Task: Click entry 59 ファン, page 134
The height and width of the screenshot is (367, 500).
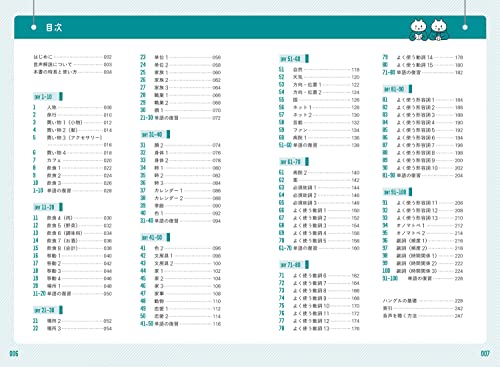Action: pyautogui.click(x=319, y=130)
